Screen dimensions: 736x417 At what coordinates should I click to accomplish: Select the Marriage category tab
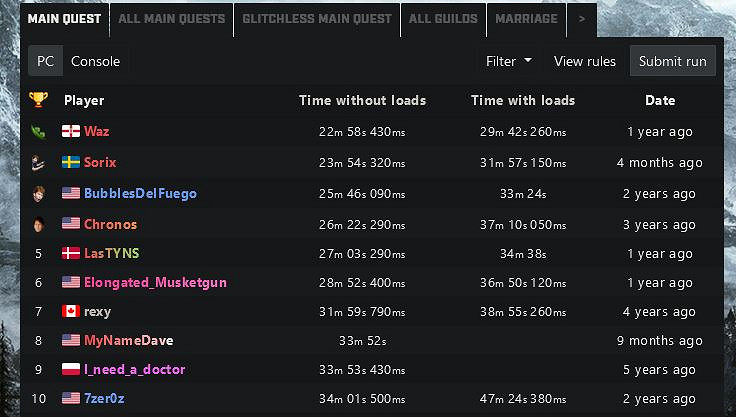526,18
